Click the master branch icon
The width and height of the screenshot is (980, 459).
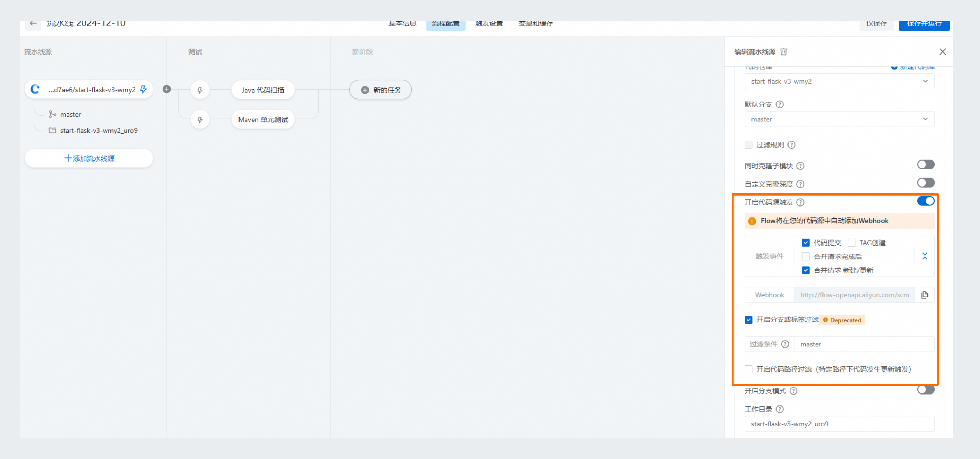click(x=52, y=114)
